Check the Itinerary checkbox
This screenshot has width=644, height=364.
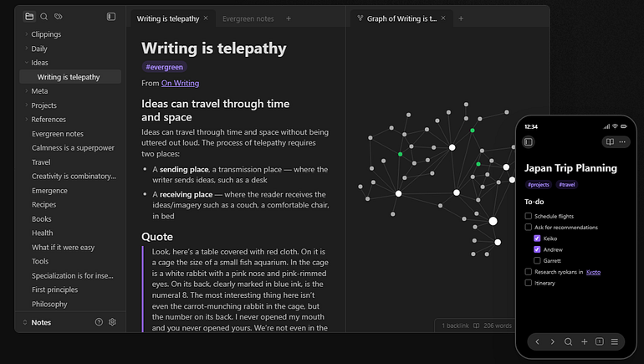point(529,283)
